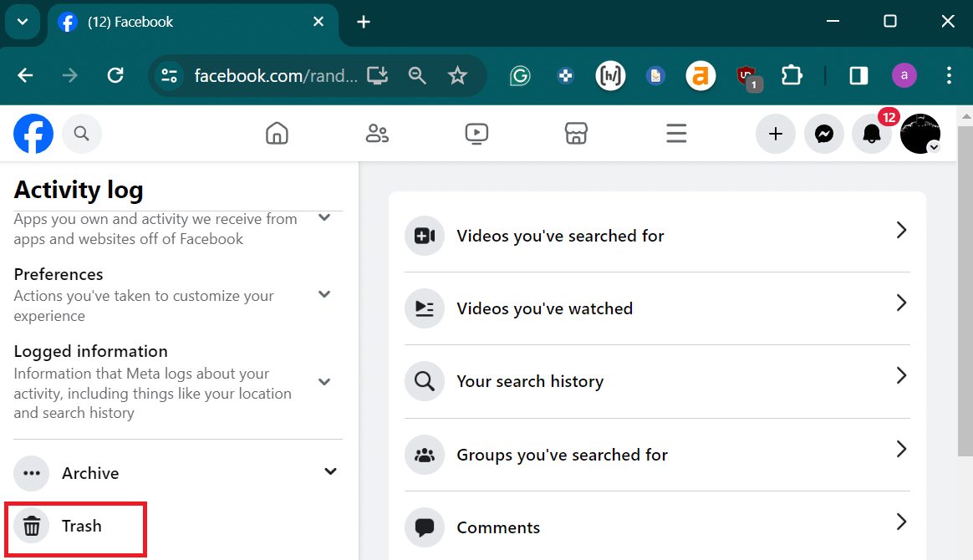This screenshot has width=973, height=560.
Task: Click the speech bubble icon beside Comments
Action: point(425,527)
